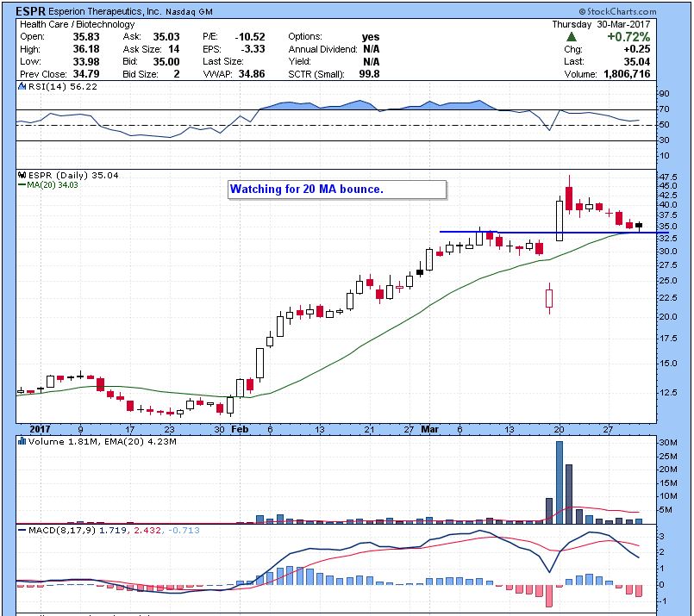The height and width of the screenshot is (616, 694).
Task: Click the 'Feb' date axis label
Action: point(240,429)
